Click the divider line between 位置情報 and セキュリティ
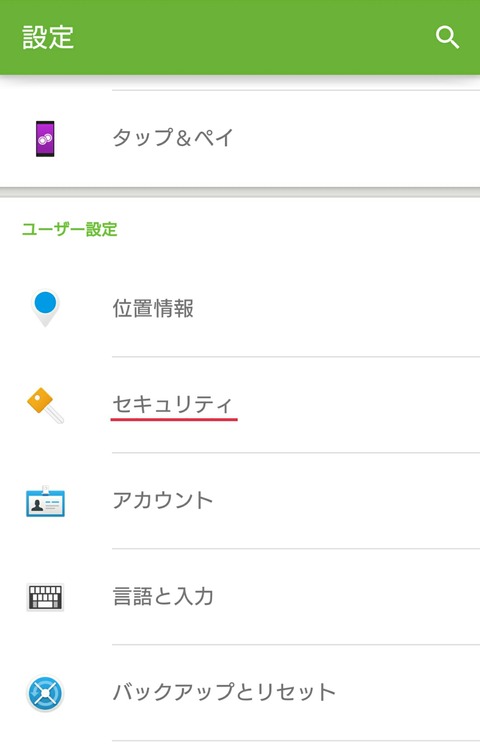The height and width of the screenshot is (755, 480). point(296,357)
